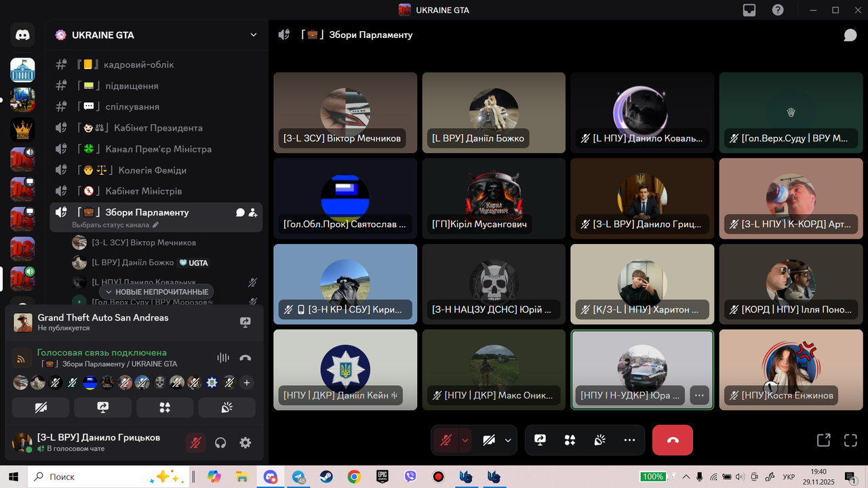This screenshot has height=488, width=868.
Task: Hang up with the red disconnect button
Action: pyautogui.click(x=673, y=440)
